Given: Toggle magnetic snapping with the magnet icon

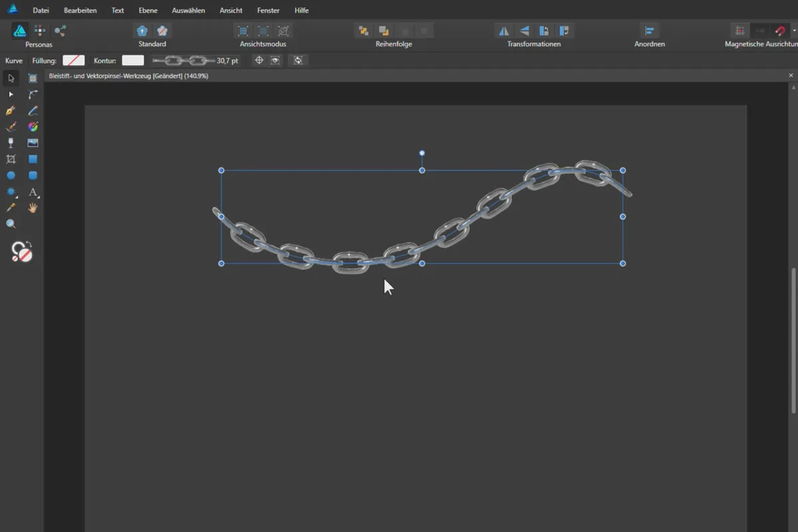Looking at the screenshot, I should pos(781,31).
